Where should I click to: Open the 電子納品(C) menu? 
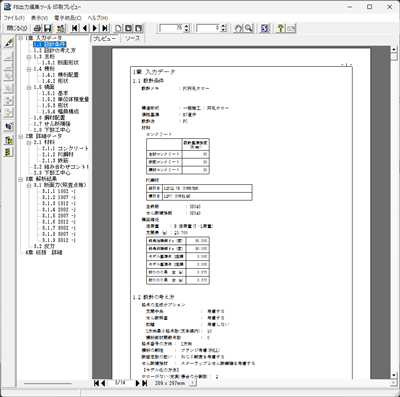click(x=68, y=18)
